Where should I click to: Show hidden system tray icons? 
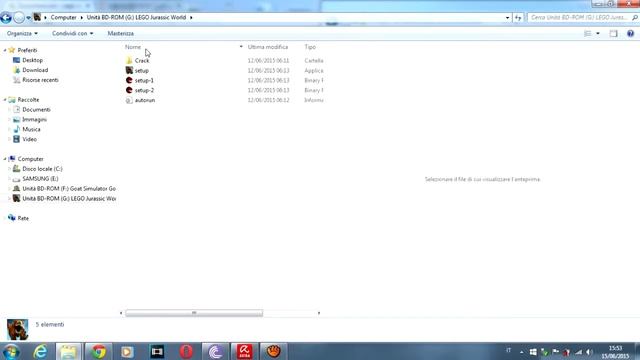point(521,351)
